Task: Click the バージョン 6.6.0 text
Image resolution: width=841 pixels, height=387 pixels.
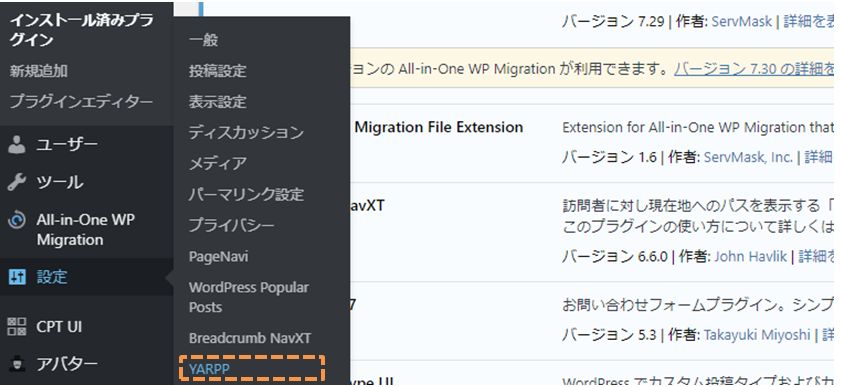Action: (x=615, y=256)
